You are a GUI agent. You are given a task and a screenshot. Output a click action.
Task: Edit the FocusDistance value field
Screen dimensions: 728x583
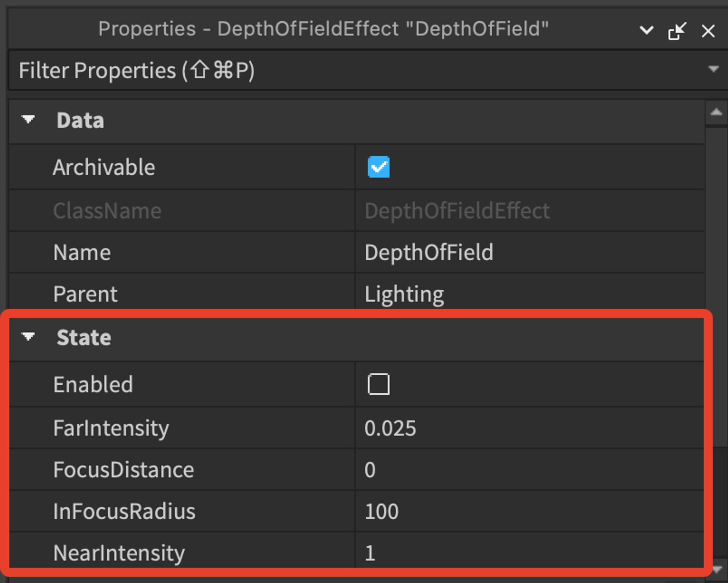click(530, 469)
